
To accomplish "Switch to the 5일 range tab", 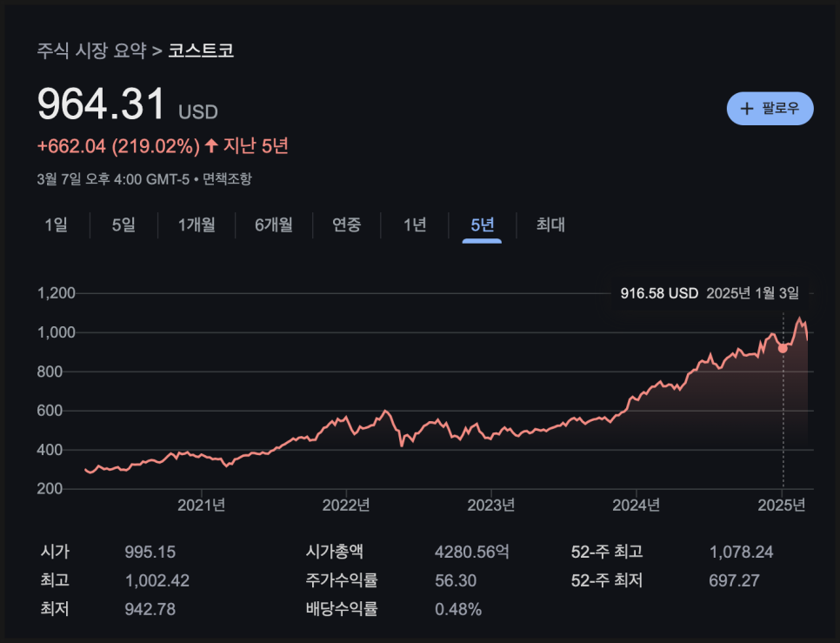I will [123, 224].
